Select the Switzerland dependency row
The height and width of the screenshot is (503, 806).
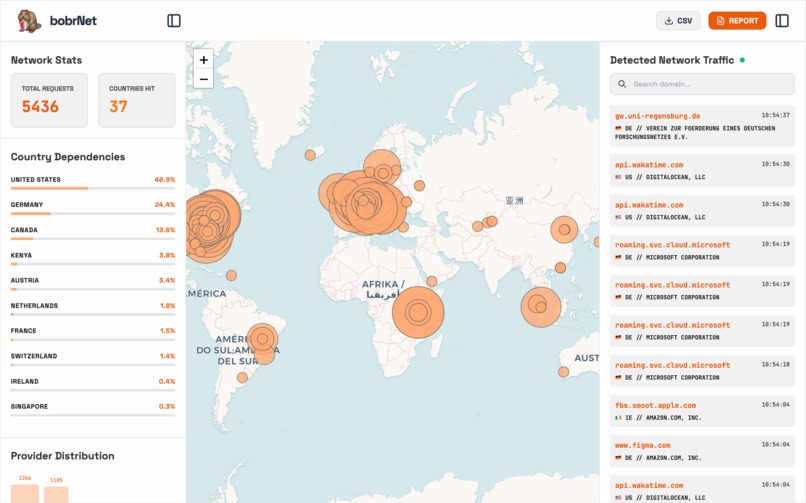(93, 359)
